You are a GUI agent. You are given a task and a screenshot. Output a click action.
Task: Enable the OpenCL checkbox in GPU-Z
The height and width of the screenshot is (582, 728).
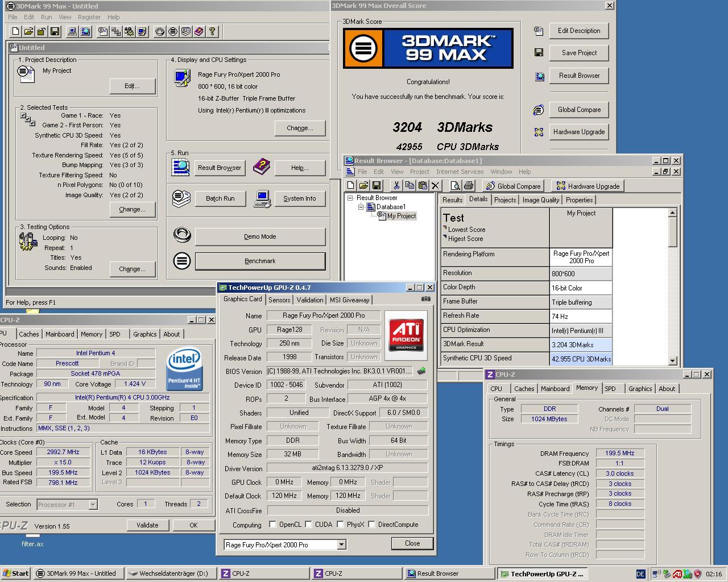click(x=272, y=525)
